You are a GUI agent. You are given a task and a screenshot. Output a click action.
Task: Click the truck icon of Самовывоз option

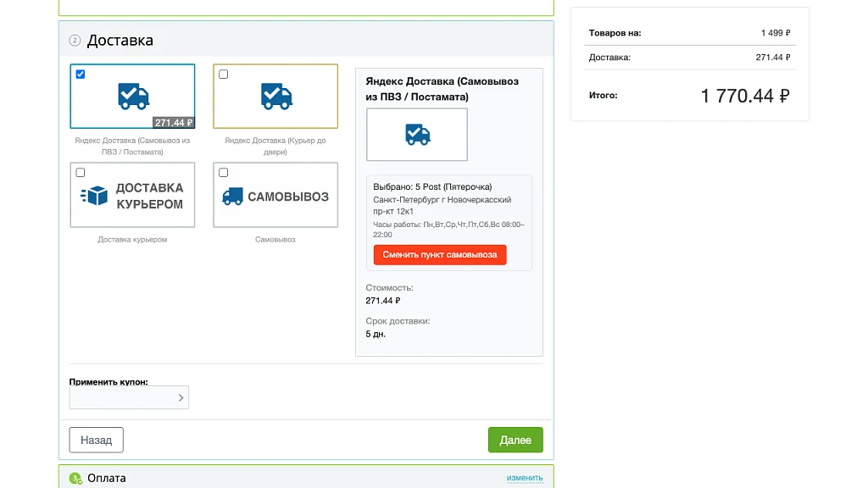(232, 197)
